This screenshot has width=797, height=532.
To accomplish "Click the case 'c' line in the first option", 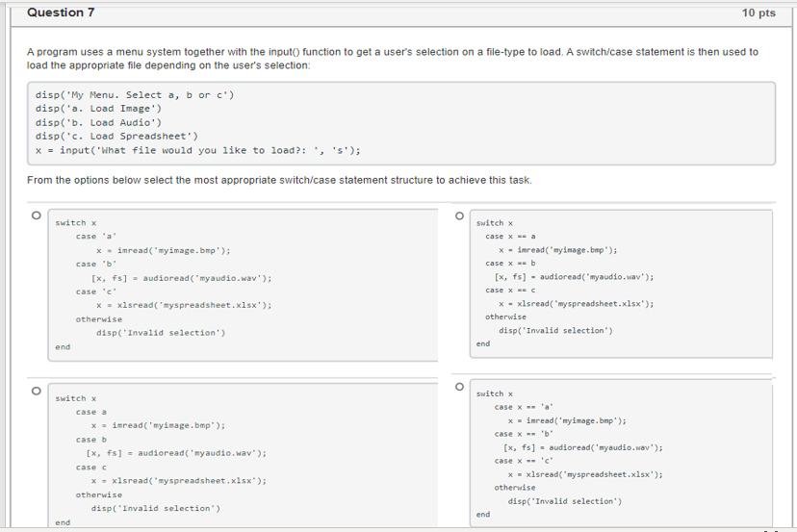I will click(x=96, y=291).
